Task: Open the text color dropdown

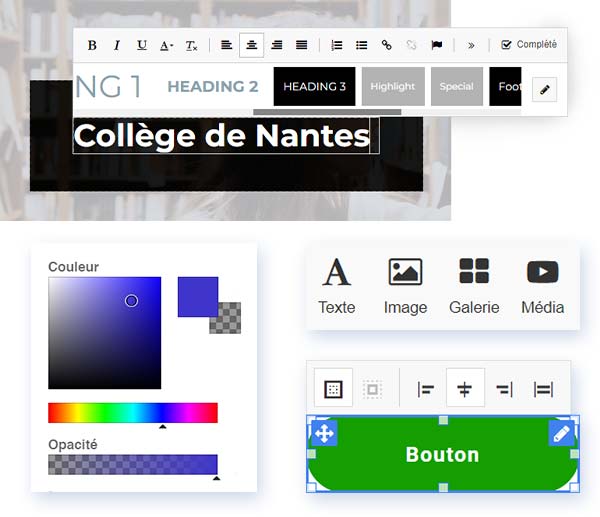Action: click(x=166, y=46)
